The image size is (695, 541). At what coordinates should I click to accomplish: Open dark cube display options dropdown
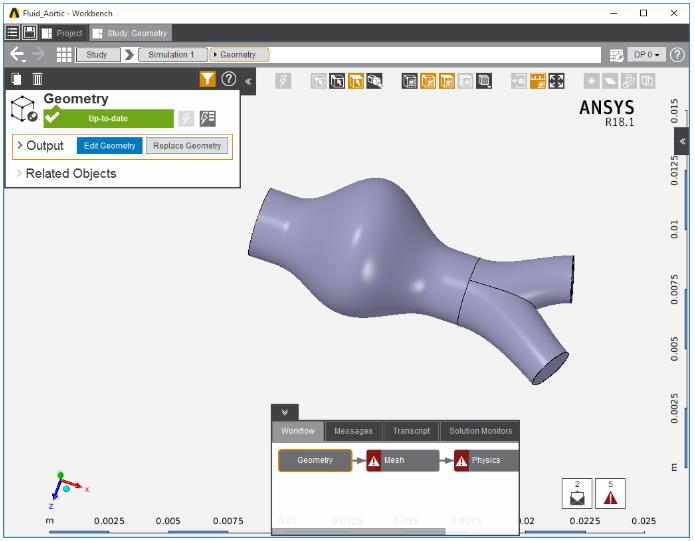click(484, 81)
